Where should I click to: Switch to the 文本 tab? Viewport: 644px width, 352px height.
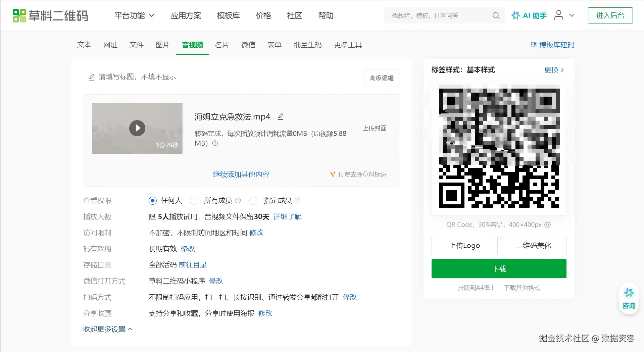click(84, 45)
